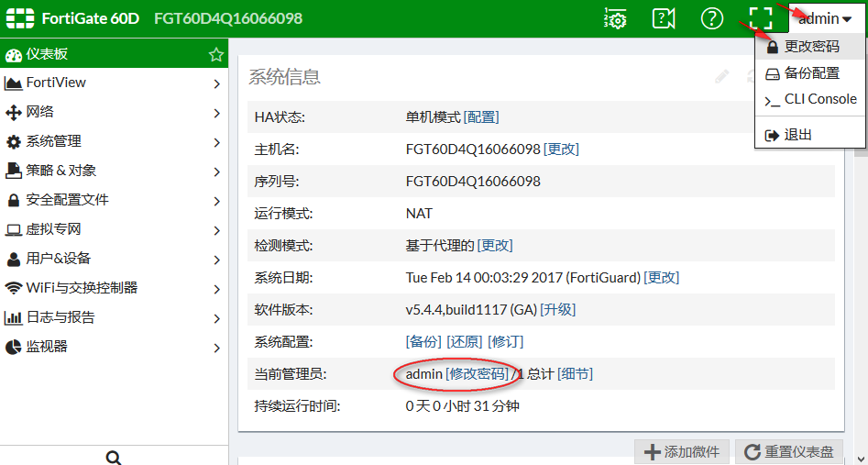Expand the WiFi与交换控制器 chevron
868x465 pixels.
click(216, 289)
